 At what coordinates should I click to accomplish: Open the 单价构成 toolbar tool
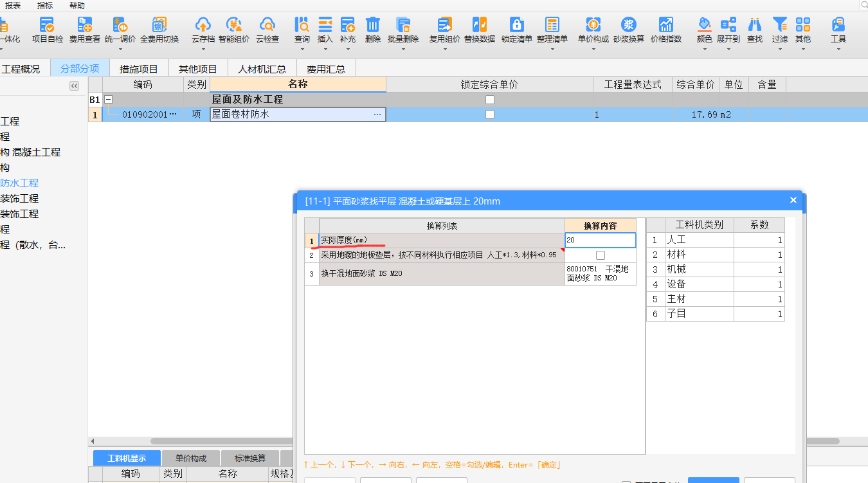click(593, 26)
